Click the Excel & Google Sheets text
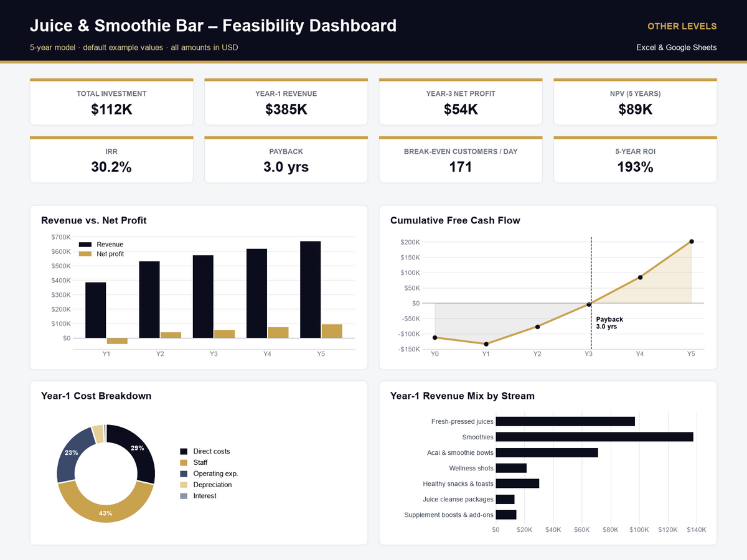This screenshot has width=747, height=560. pos(676,47)
